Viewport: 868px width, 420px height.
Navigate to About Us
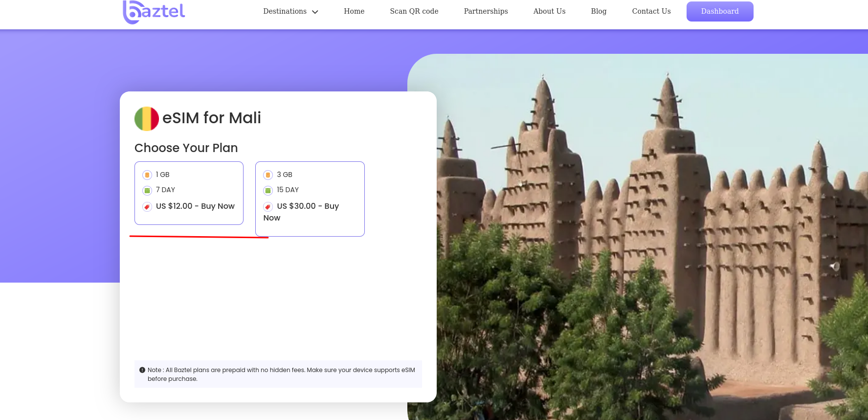pyautogui.click(x=549, y=11)
